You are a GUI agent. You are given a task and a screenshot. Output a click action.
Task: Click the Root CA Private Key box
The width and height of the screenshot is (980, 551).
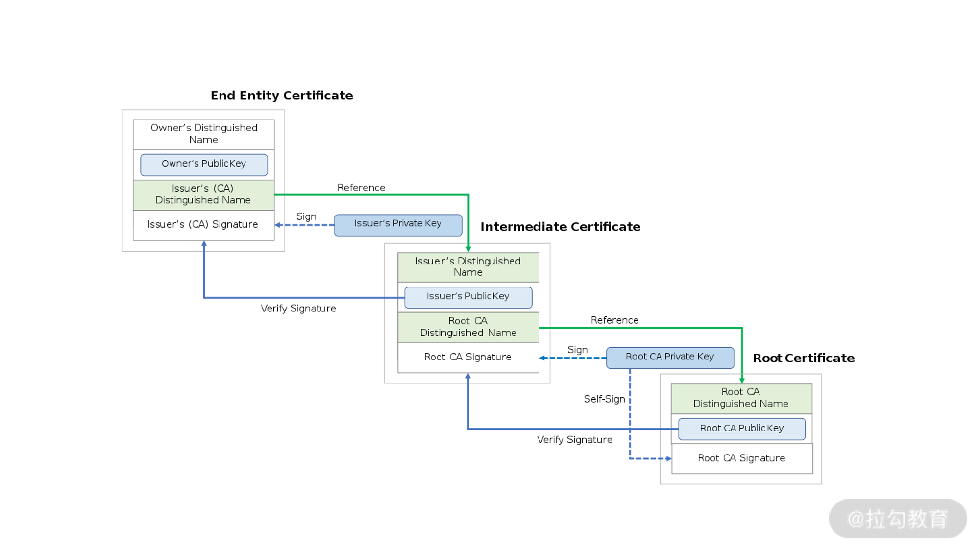click(x=669, y=358)
